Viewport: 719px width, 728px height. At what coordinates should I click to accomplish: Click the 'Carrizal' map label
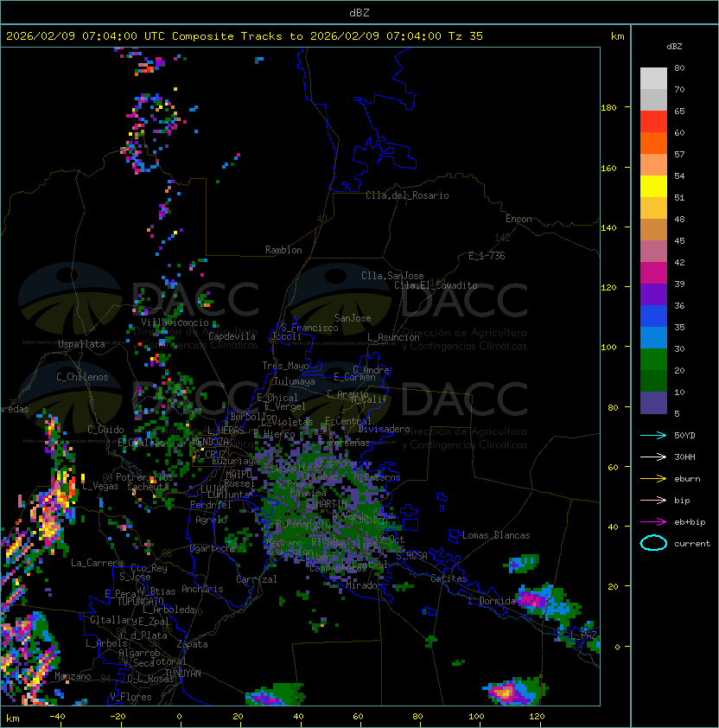pos(257,579)
